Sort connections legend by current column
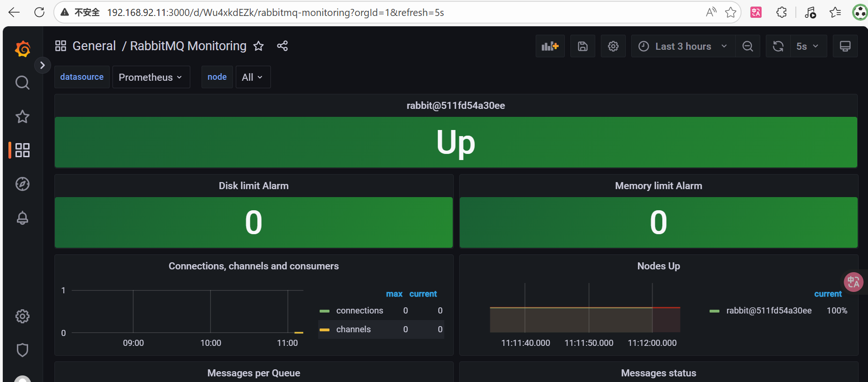Screen dimensions: 868x382 click(423, 294)
